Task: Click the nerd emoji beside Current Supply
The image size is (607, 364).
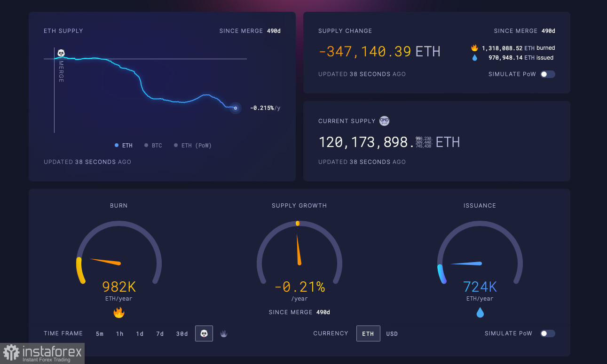Action: click(384, 121)
